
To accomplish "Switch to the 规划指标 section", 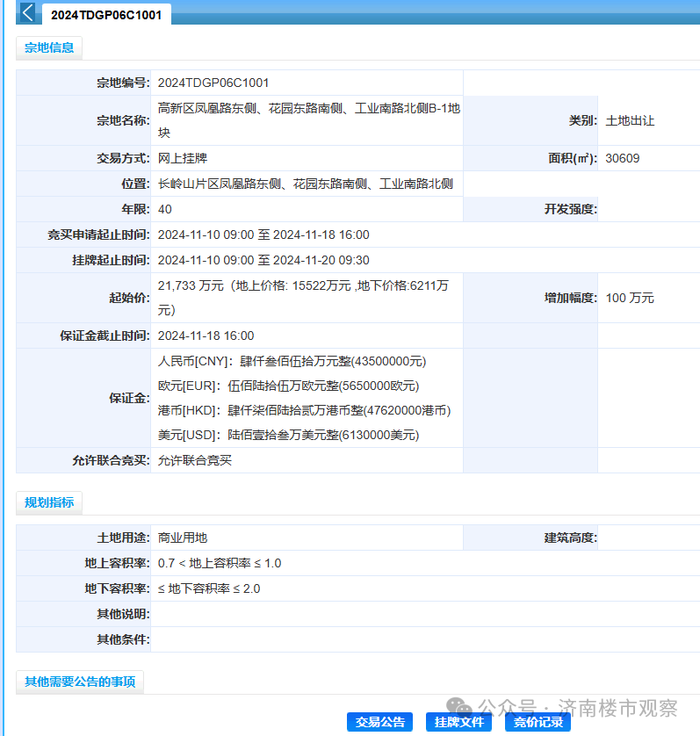I will [49, 502].
